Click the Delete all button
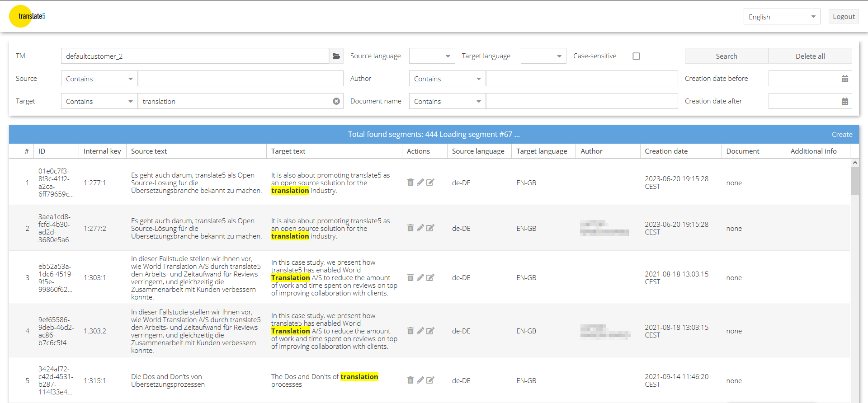This screenshot has height=403, width=868. tap(810, 56)
